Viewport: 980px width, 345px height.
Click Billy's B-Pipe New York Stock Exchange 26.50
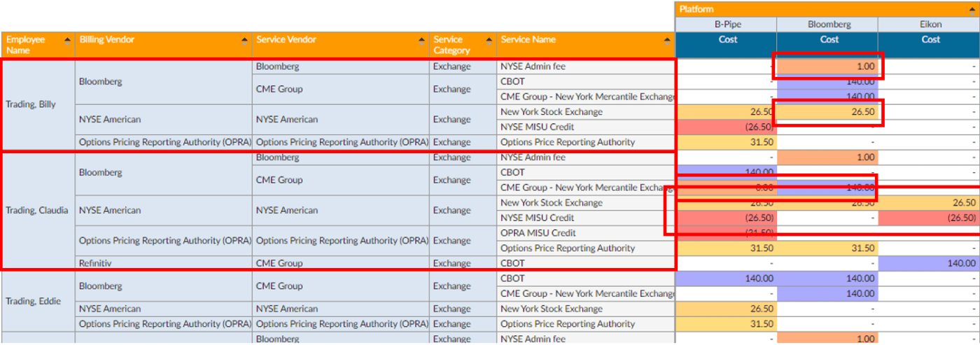click(726, 112)
